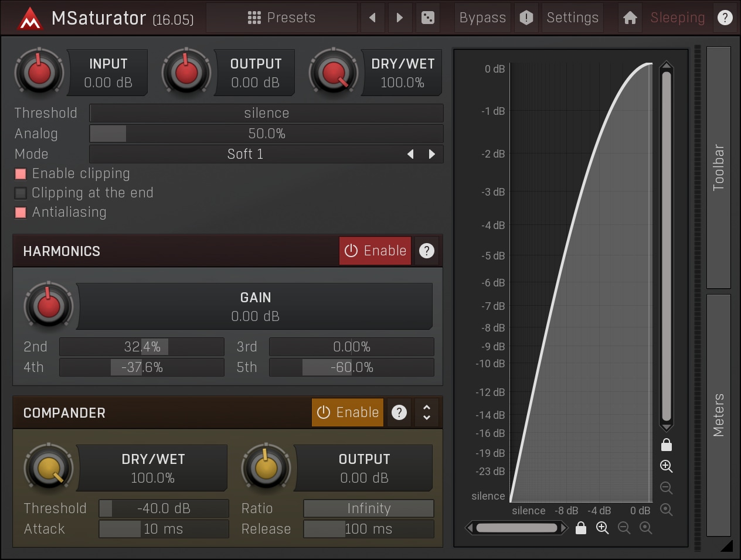Viewport: 741px width, 560px height.
Task: Click the COMPANDER DRY/WET knob
Action: click(x=49, y=468)
